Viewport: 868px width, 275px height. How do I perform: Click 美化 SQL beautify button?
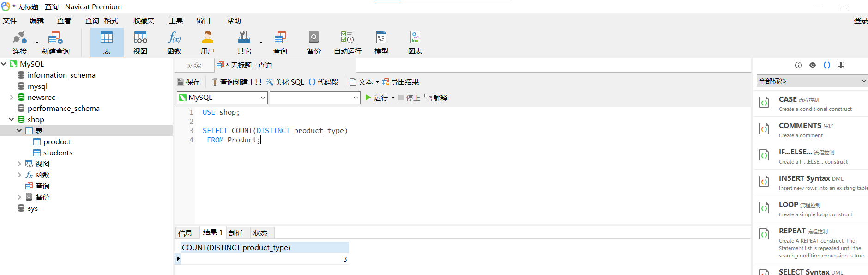[285, 82]
